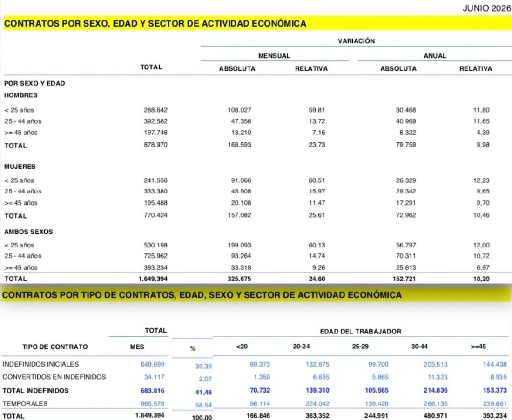
Task: Select the JUNIO 2026 date label
Action: click(486, 8)
